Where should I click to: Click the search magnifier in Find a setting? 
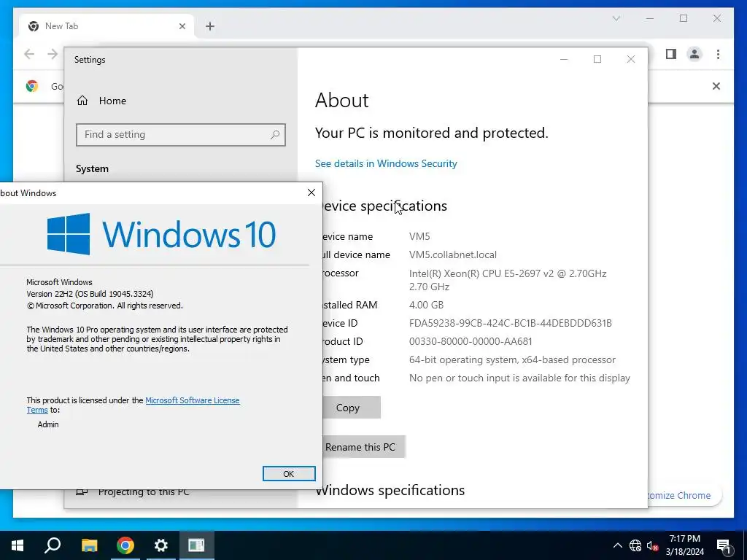[275, 135]
